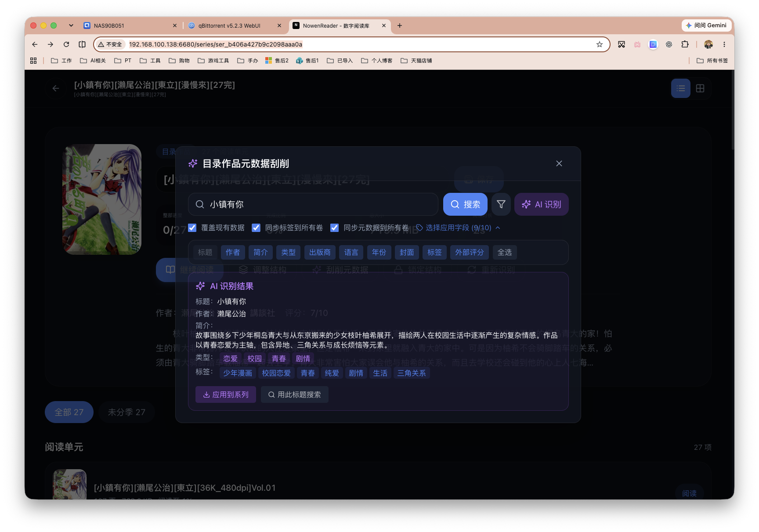Click the 恋爱 genre tag
759x532 pixels.
[231, 358]
